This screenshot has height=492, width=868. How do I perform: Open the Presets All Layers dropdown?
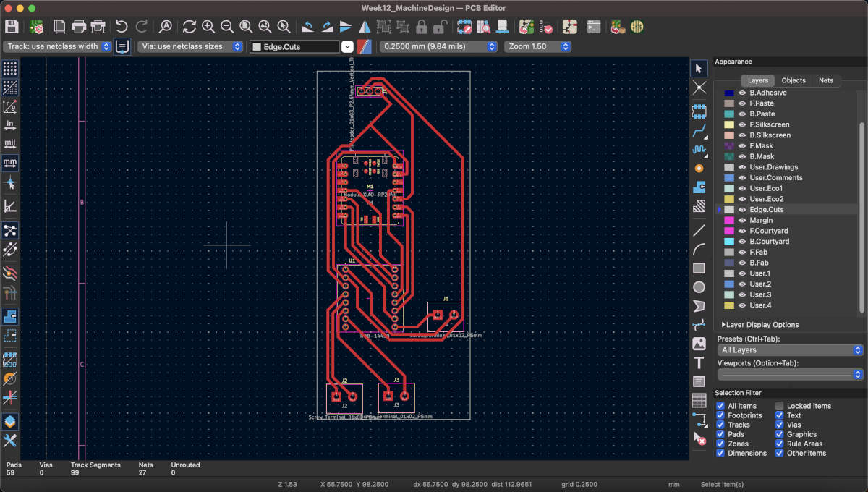[x=791, y=350]
